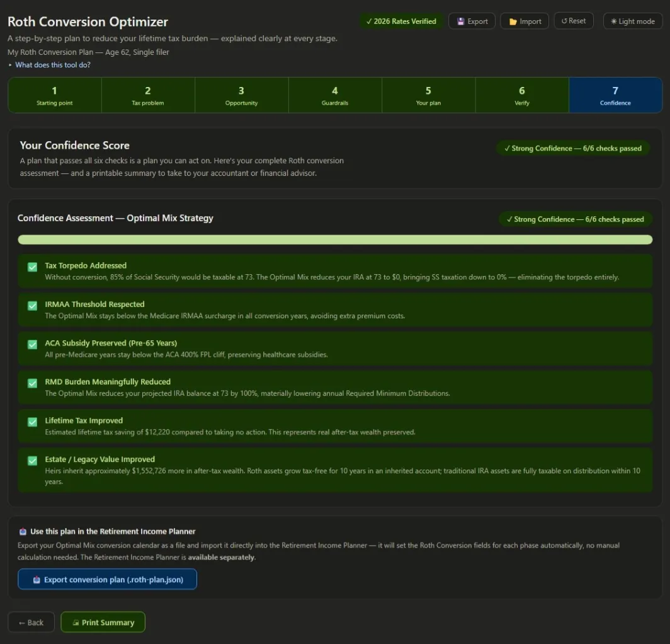Toggle the Estate / Legacy Value Improved checkbox

coord(33,461)
